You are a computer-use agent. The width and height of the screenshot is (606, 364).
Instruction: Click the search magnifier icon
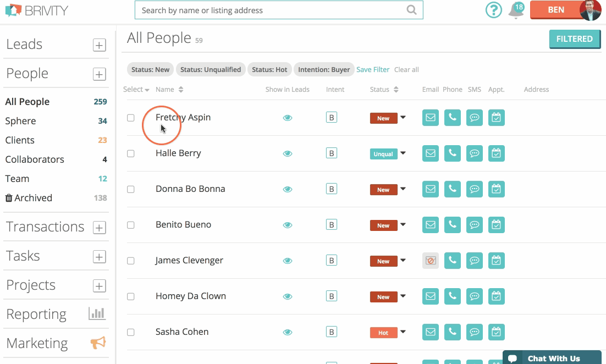tap(411, 10)
